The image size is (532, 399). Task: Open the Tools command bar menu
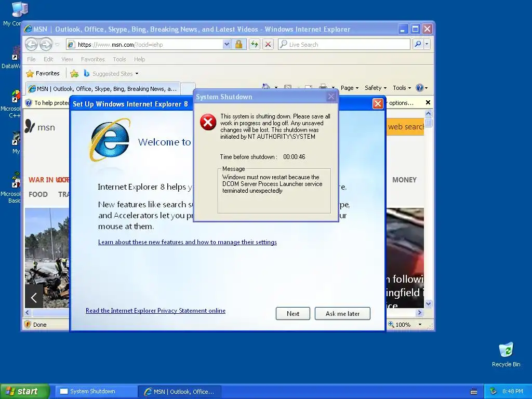[402, 88]
